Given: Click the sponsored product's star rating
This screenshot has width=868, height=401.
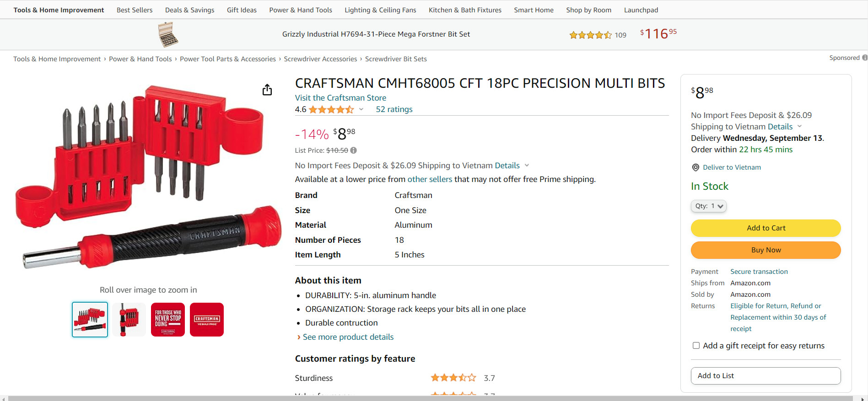Looking at the screenshot, I should click(590, 35).
